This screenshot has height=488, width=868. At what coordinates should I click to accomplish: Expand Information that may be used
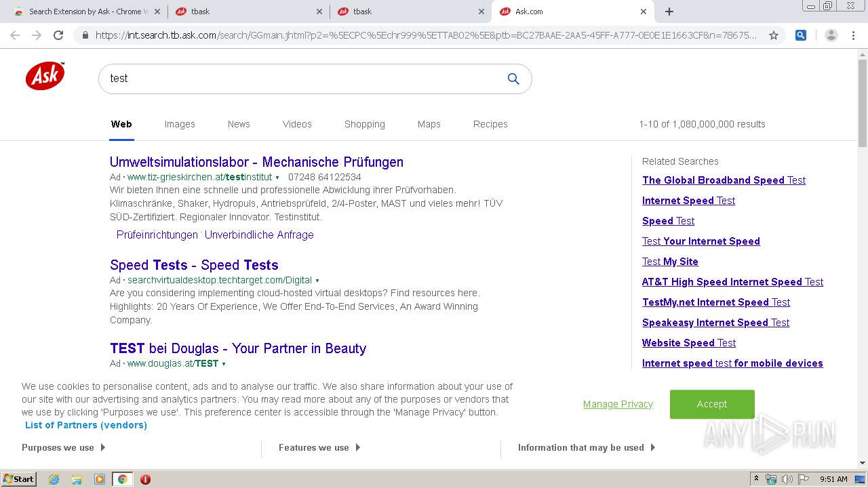point(587,447)
